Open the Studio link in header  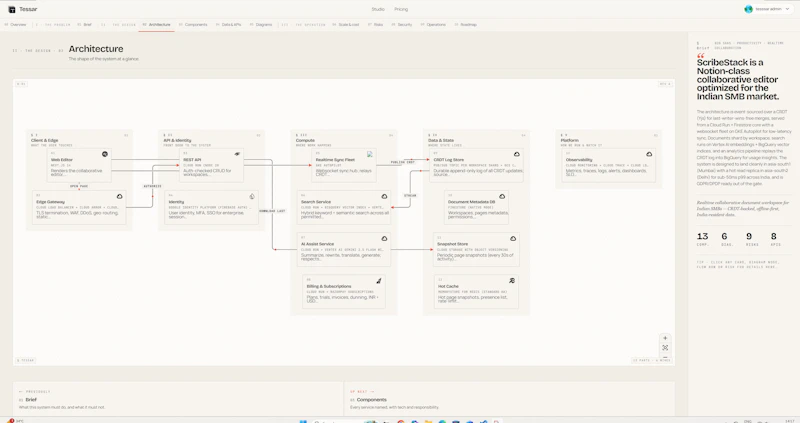point(378,9)
